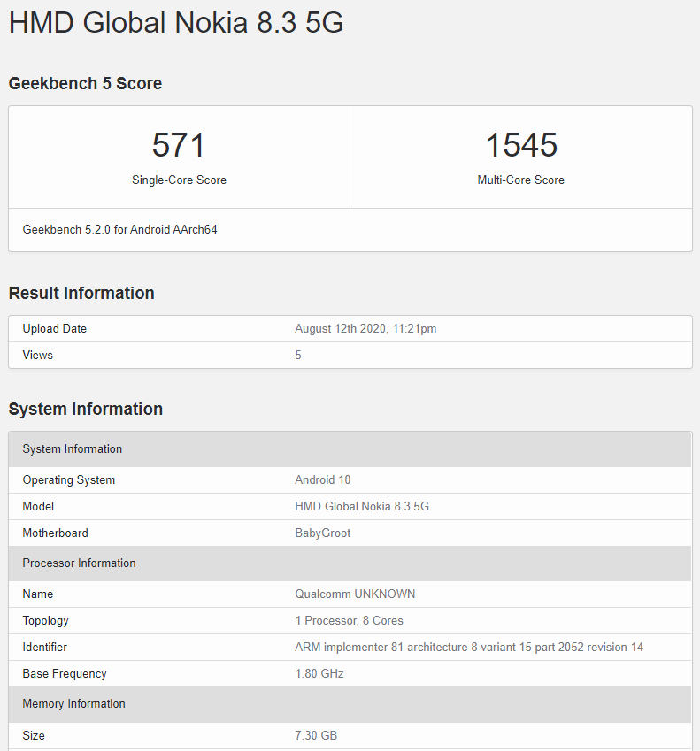Click the Processor Information header row

[350, 563]
